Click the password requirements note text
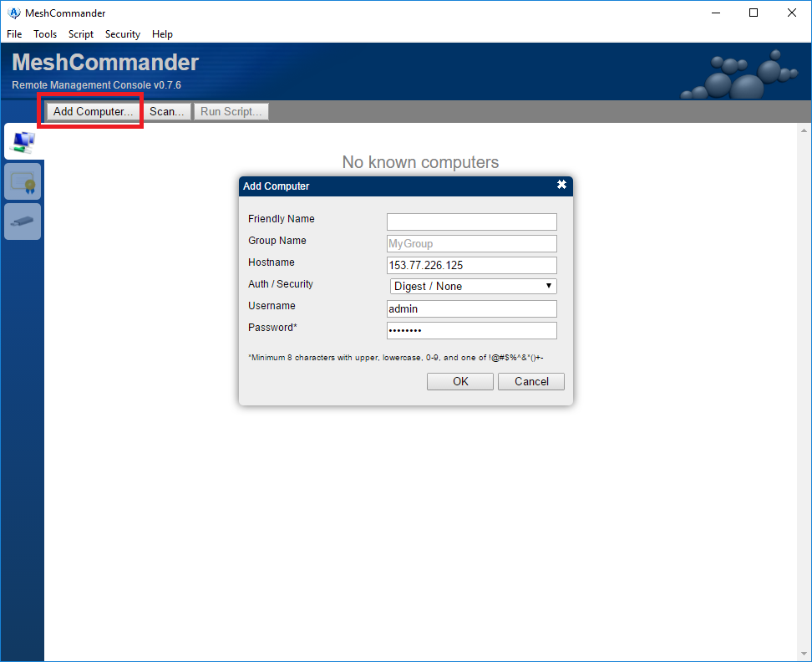The width and height of the screenshot is (812, 662). pyautogui.click(x=396, y=358)
